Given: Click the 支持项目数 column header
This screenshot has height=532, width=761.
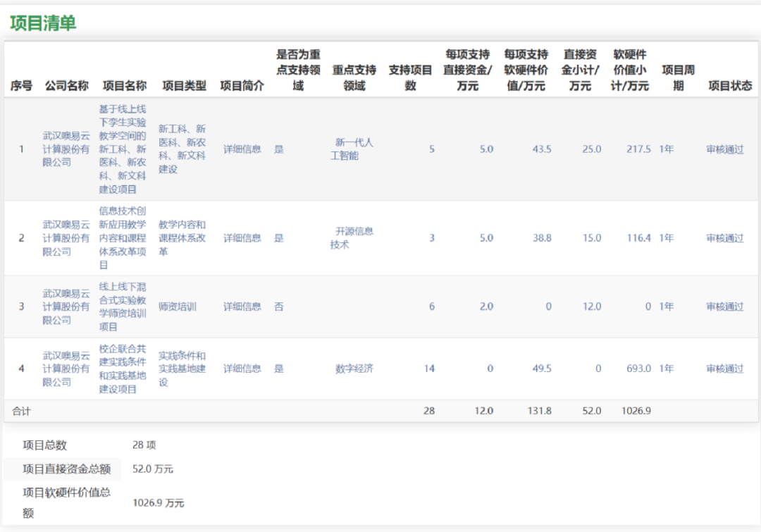Looking at the screenshot, I should click(x=410, y=78).
